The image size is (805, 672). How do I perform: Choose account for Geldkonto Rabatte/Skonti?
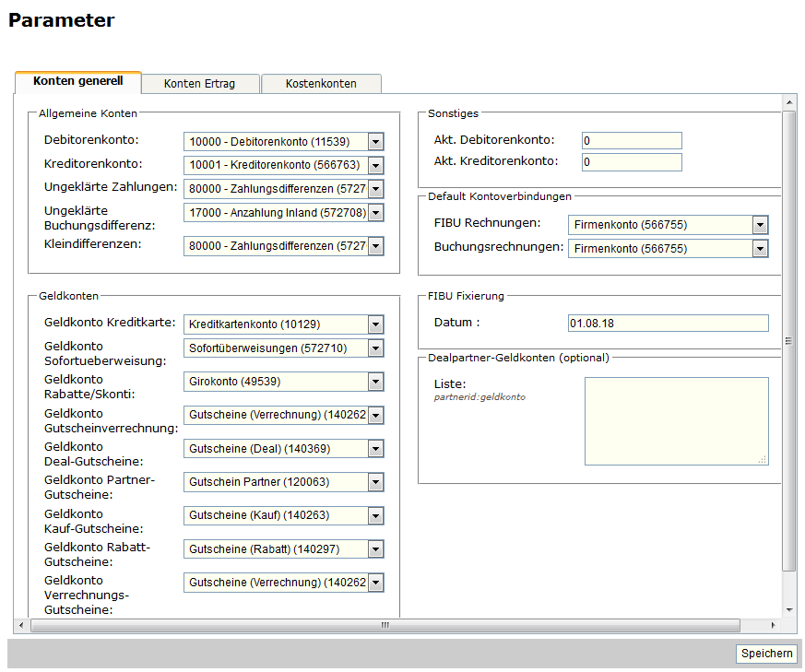click(x=283, y=382)
